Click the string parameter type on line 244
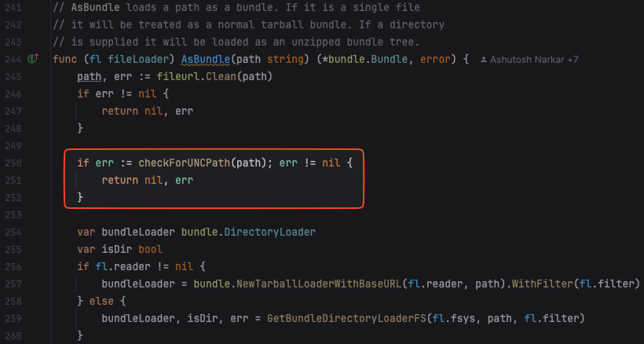The image size is (644, 344). click(x=285, y=60)
